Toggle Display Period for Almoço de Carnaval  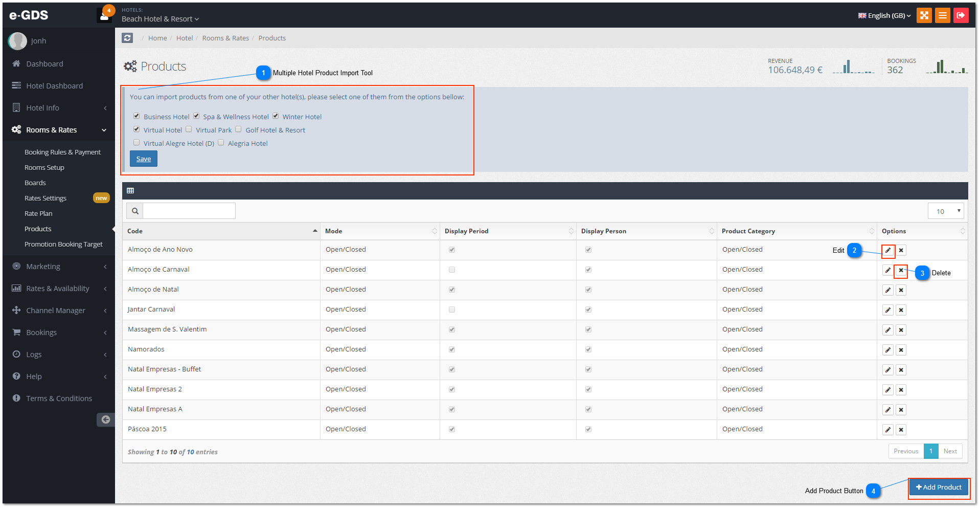click(452, 270)
